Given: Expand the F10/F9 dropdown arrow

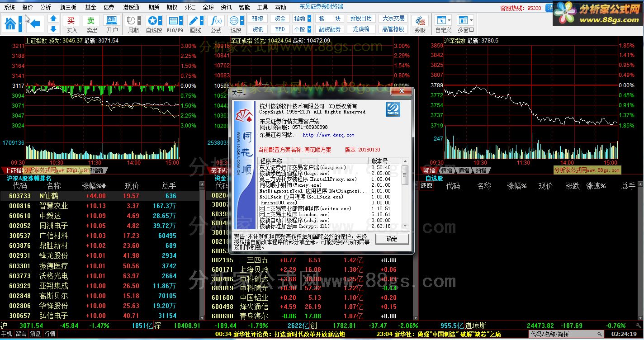Looking at the screenshot, I should 181,20.
